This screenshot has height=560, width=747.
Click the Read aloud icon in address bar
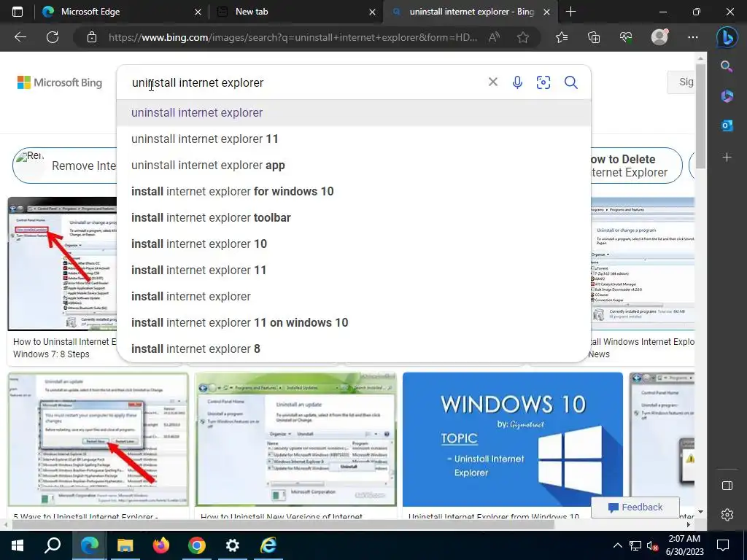click(494, 37)
